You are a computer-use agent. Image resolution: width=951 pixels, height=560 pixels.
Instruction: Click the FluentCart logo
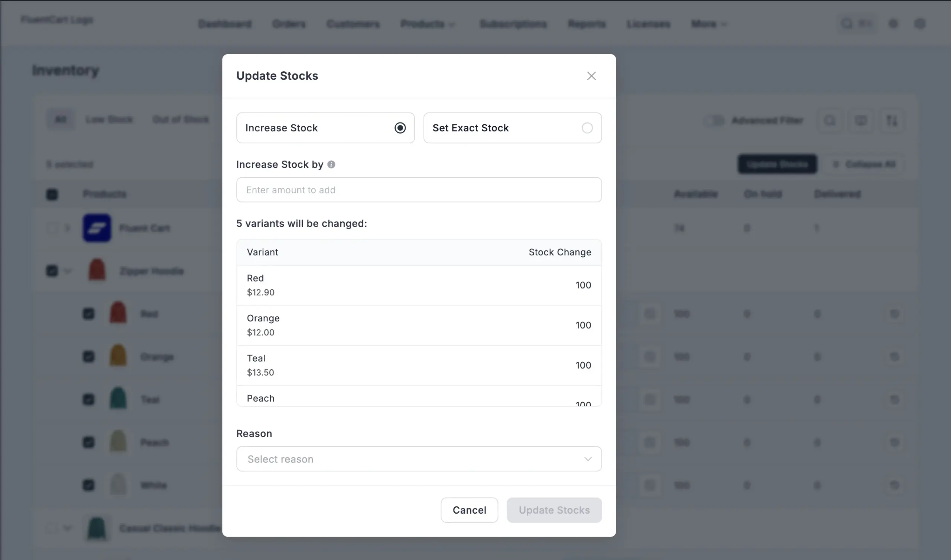[57, 20]
